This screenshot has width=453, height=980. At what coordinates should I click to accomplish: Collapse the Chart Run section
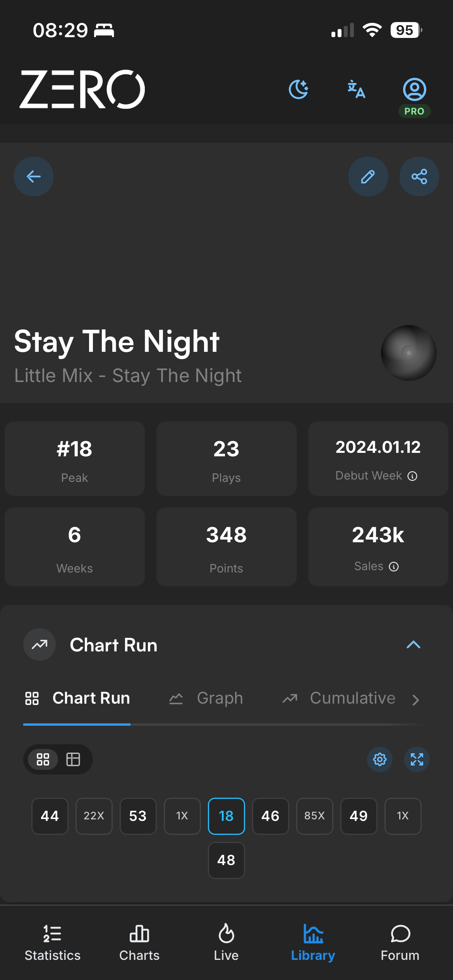click(413, 645)
